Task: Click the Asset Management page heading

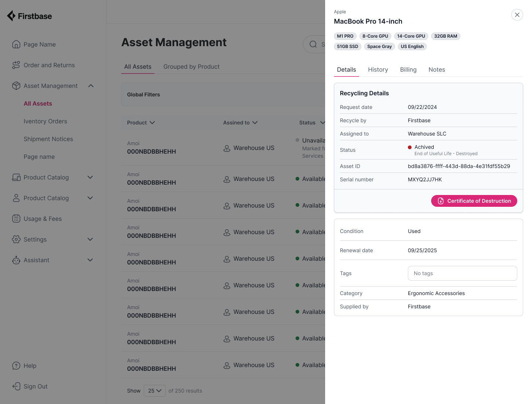Action: (174, 42)
